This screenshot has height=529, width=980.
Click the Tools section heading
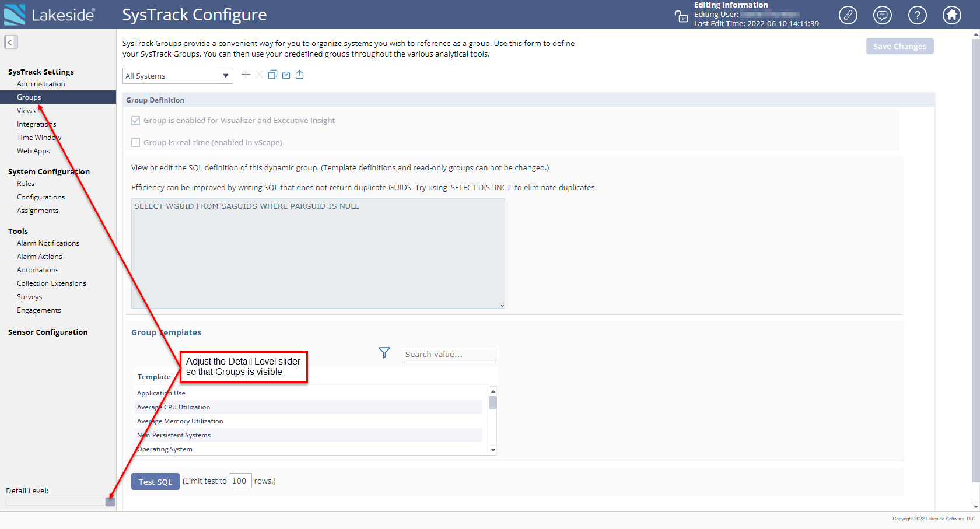coord(18,231)
